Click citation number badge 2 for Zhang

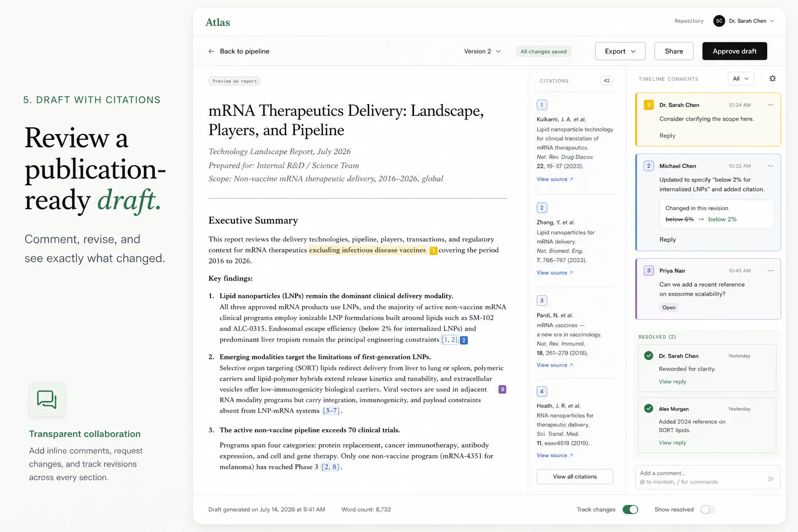(542, 208)
